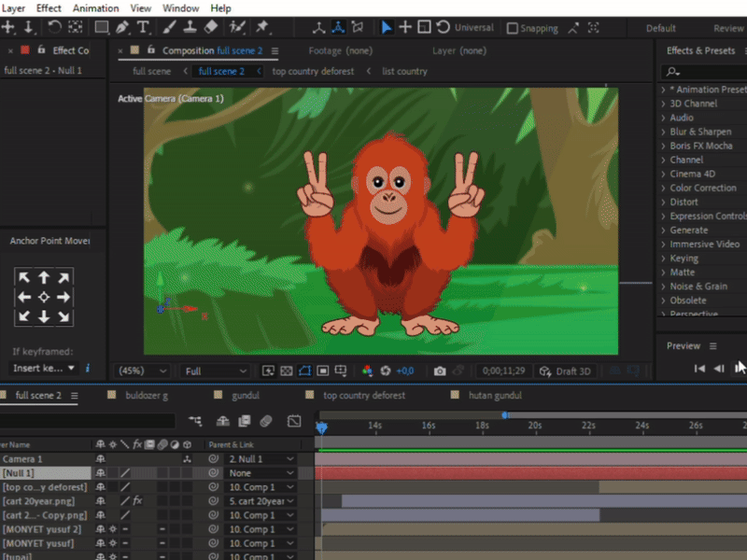747x560 pixels.
Task: Toggle the transparency grid in viewer
Action: pyautogui.click(x=287, y=371)
